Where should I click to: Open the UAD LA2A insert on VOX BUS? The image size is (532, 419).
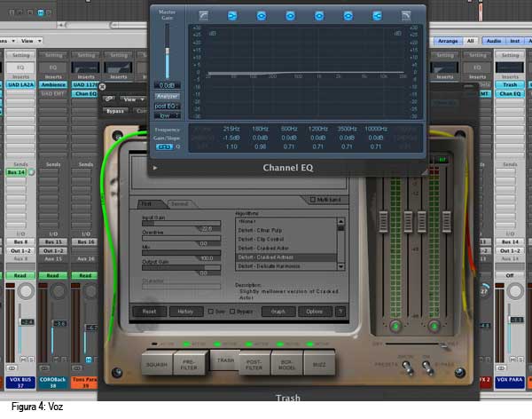[20, 84]
